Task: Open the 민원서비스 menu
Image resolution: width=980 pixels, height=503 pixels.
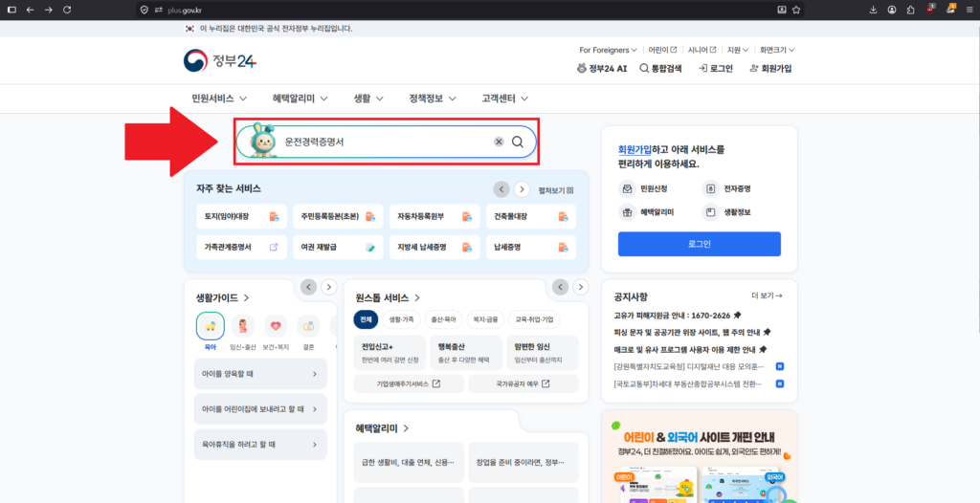Action: (x=219, y=98)
